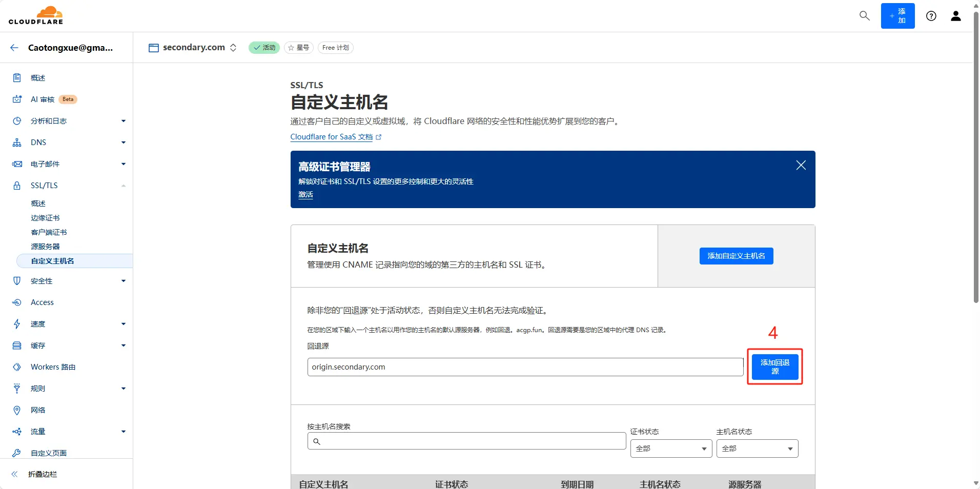Click the Cloudflare logo
Screen dimensions: 980x489
tap(36, 15)
